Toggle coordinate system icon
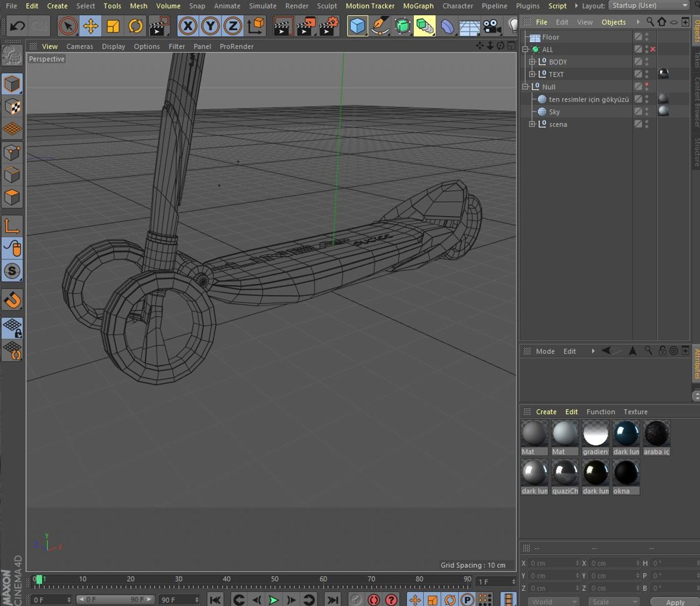 click(x=256, y=26)
